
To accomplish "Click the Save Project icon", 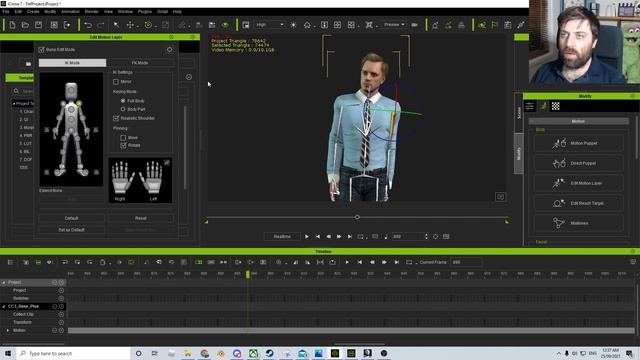I will point(38,25).
